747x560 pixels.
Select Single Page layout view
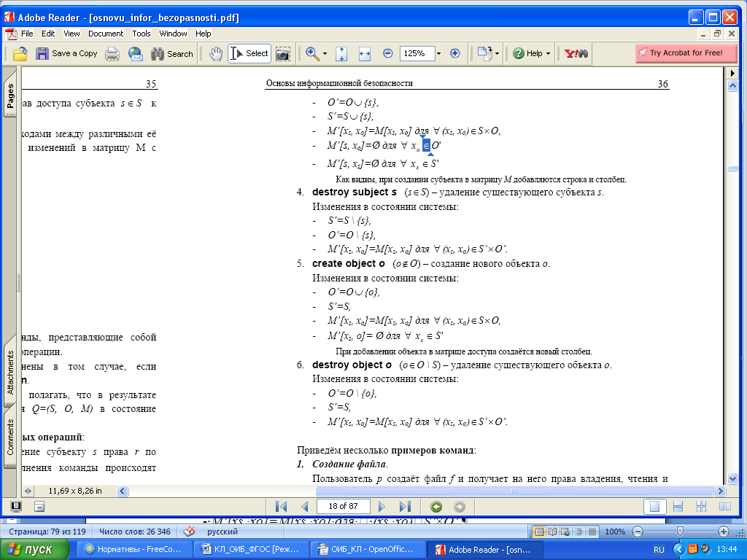[x=654, y=507]
